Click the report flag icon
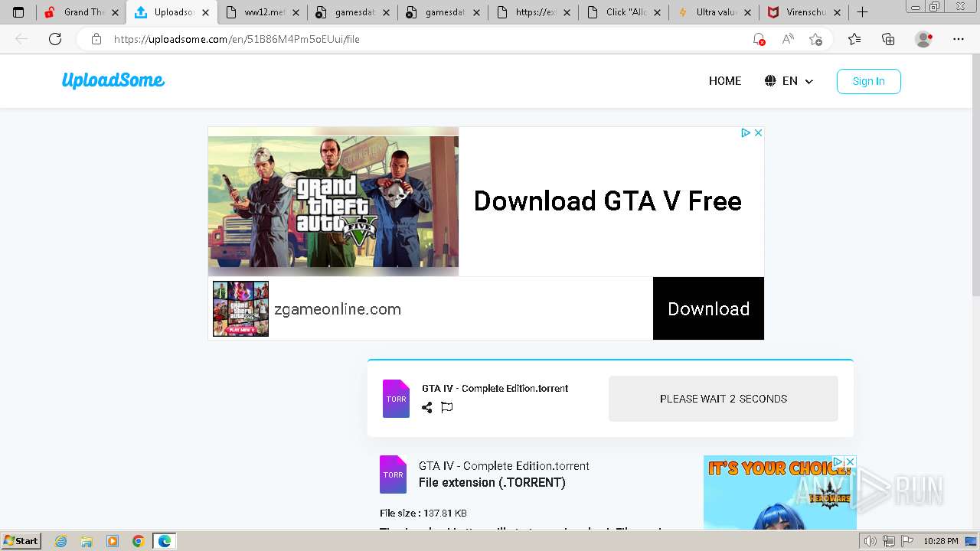980x551 pixels. (447, 407)
